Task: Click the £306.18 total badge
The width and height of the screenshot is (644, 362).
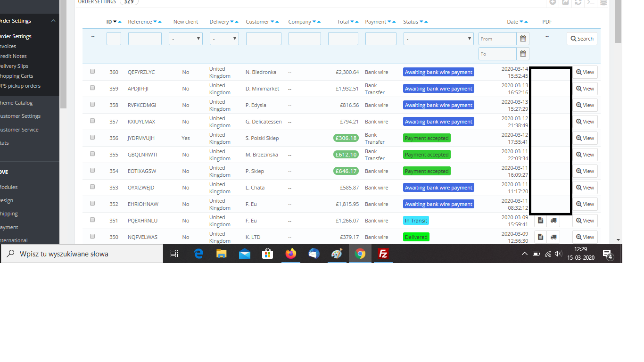Action: tap(346, 138)
